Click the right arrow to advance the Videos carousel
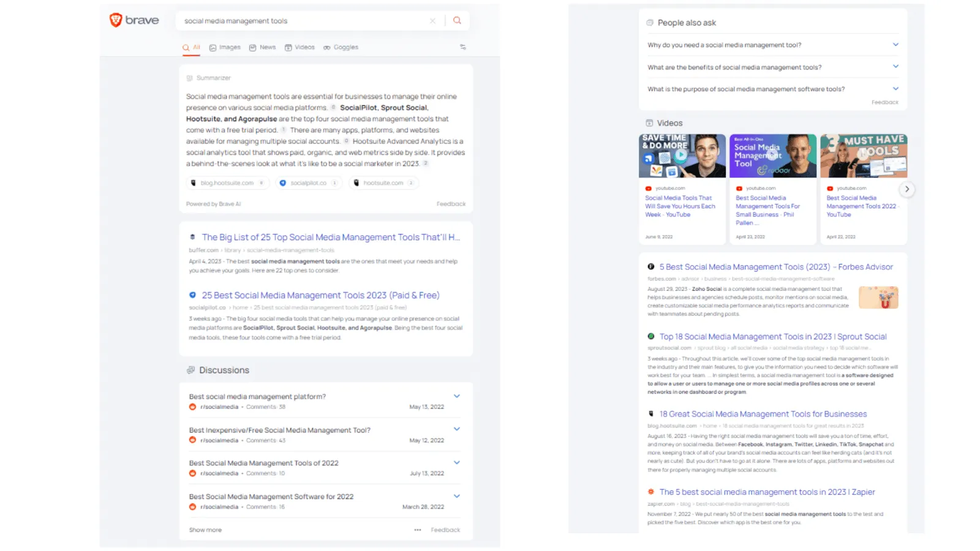 tap(907, 189)
